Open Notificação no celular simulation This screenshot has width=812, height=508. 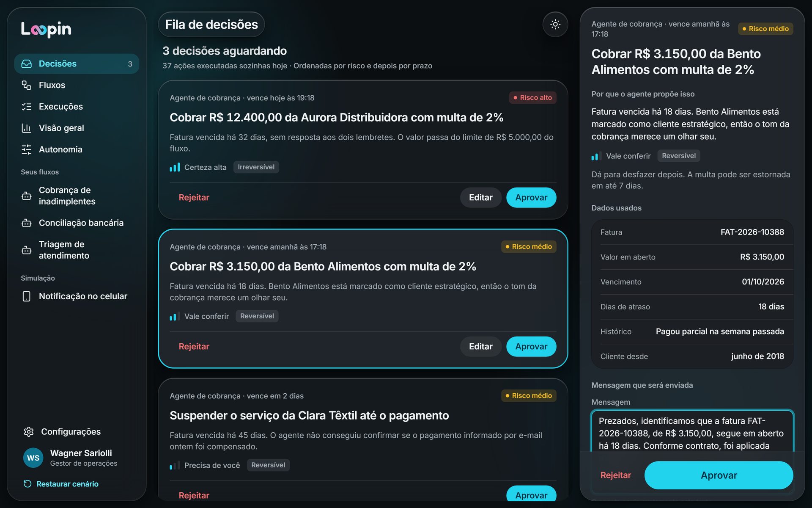point(77,296)
